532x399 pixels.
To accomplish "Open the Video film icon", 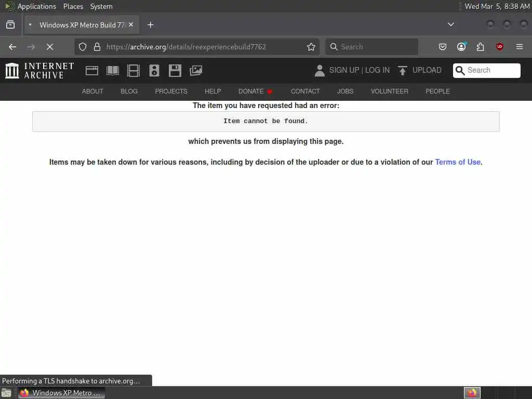I will [134, 71].
